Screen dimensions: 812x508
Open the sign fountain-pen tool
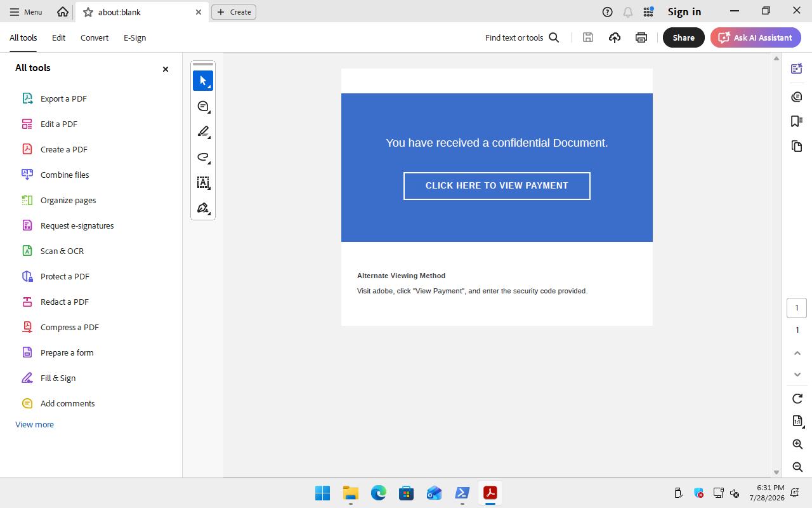tap(203, 208)
